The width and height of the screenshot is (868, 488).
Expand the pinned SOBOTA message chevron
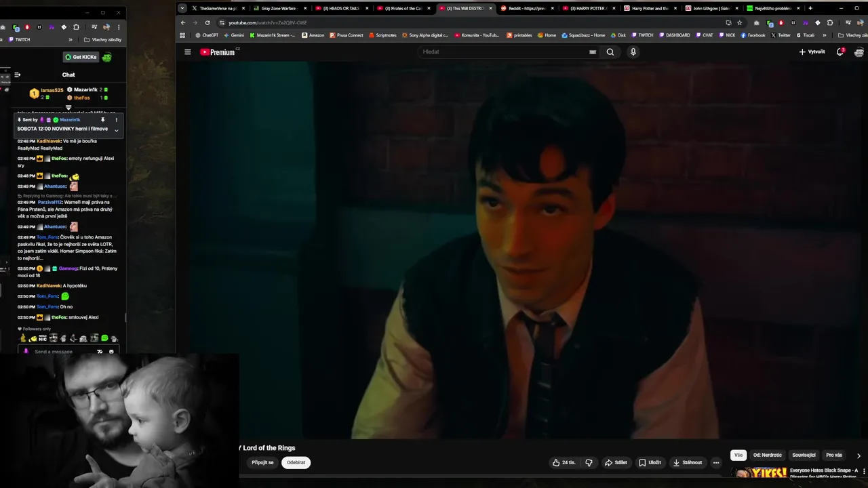116,130
